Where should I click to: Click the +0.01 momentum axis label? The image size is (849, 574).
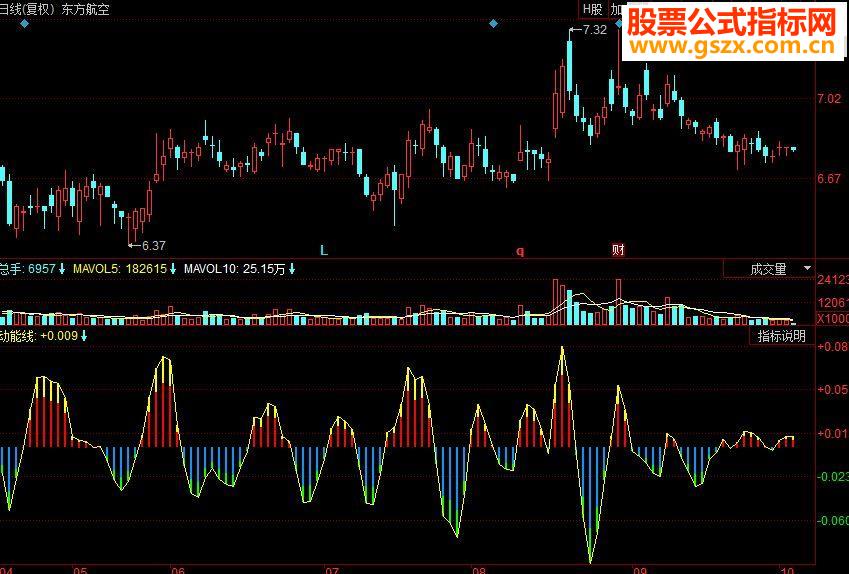pos(833,433)
